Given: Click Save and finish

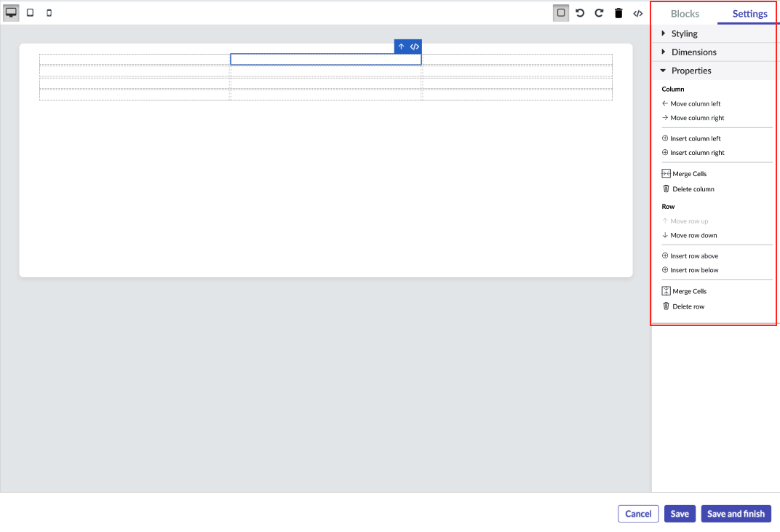Looking at the screenshot, I should click(x=736, y=514).
